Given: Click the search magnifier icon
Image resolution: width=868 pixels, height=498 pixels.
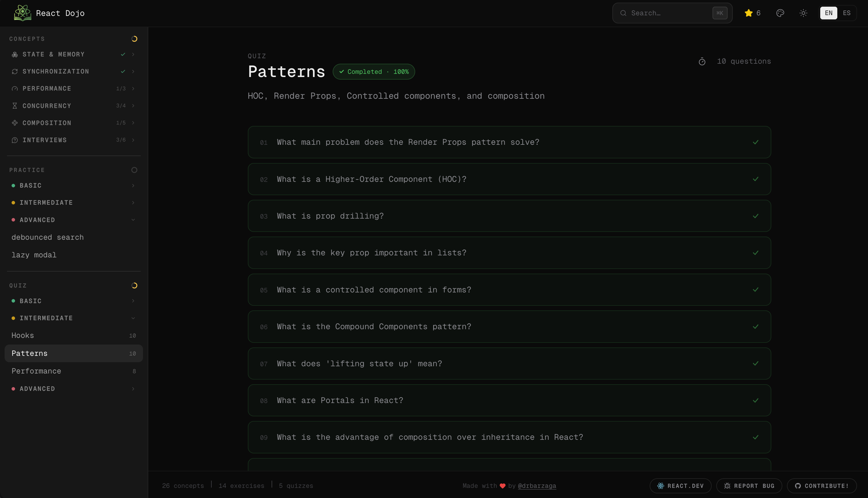Looking at the screenshot, I should (623, 13).
